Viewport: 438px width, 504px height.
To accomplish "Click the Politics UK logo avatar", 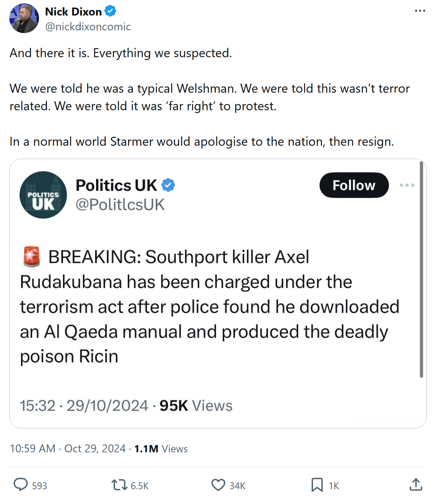I will point(43,195).
